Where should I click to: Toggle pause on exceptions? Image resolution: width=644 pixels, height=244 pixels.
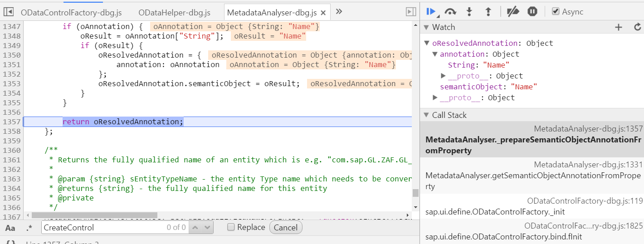coord(532,11)
